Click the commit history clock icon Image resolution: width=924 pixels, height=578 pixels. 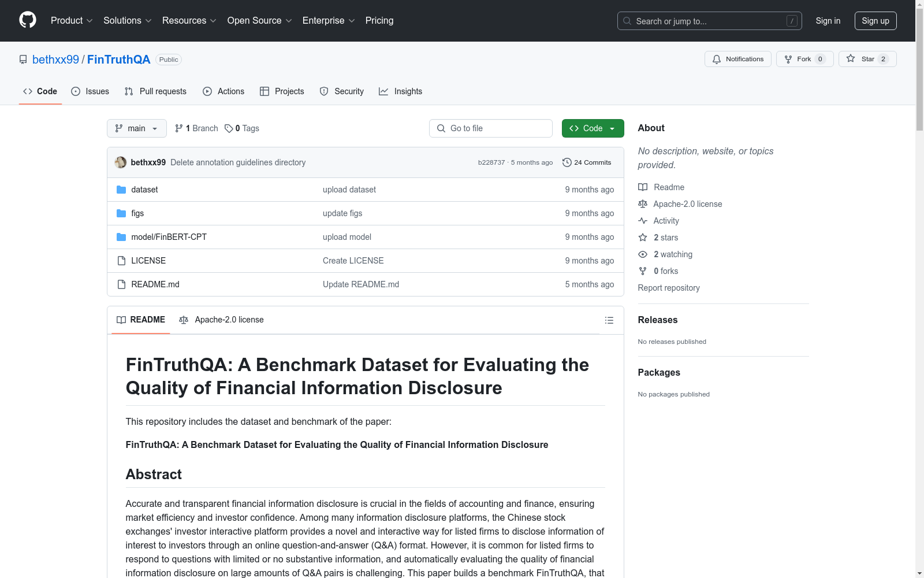pos(567,162)
